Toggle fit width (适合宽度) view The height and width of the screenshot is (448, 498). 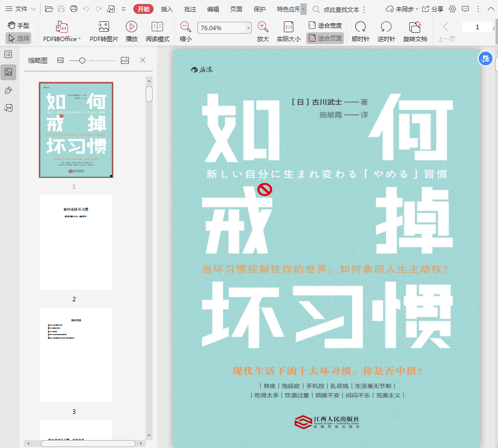point(325,25)
